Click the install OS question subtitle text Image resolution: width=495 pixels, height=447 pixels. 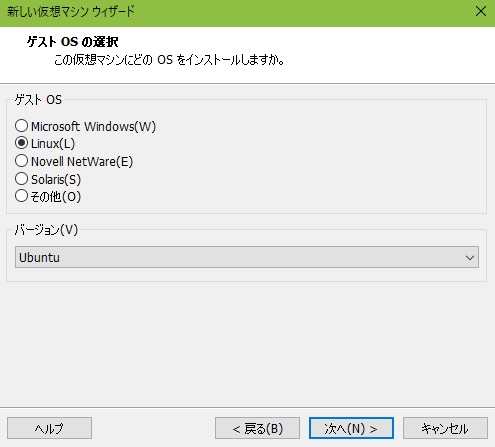pos(169,60)
